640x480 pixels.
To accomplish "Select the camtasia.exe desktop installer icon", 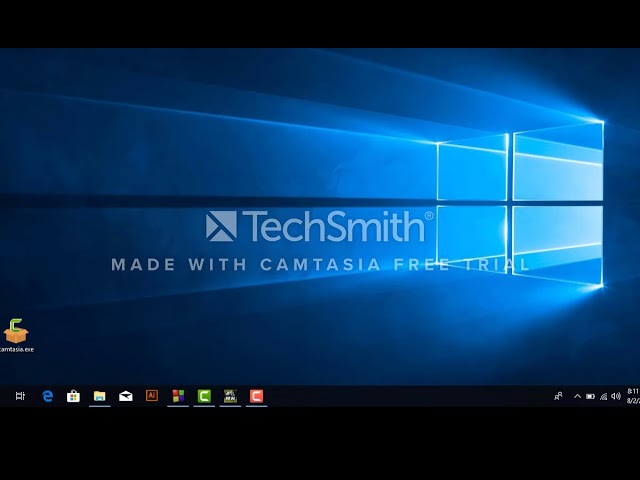I will coord(16,336).
